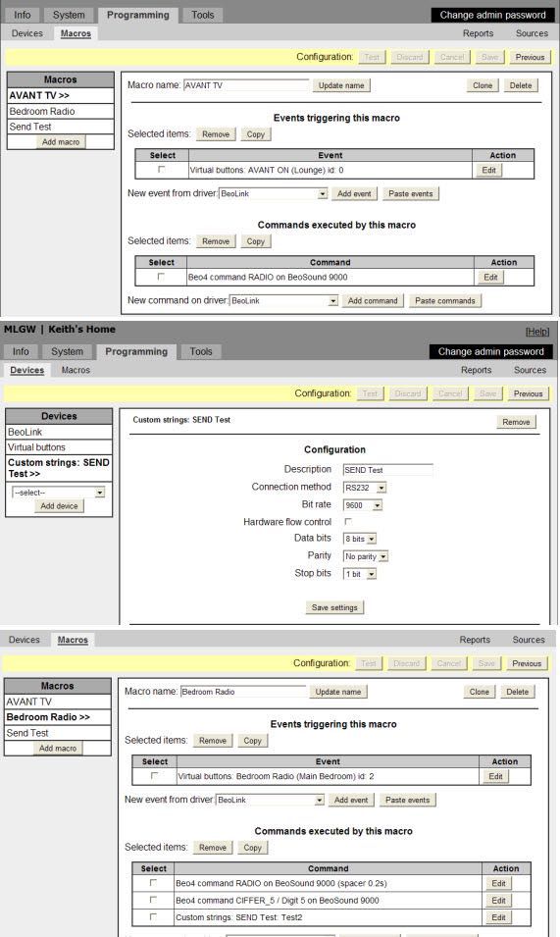Clone the Bedroom Radio macro
This screenshot has width=560, height=937.
point(480,692)
